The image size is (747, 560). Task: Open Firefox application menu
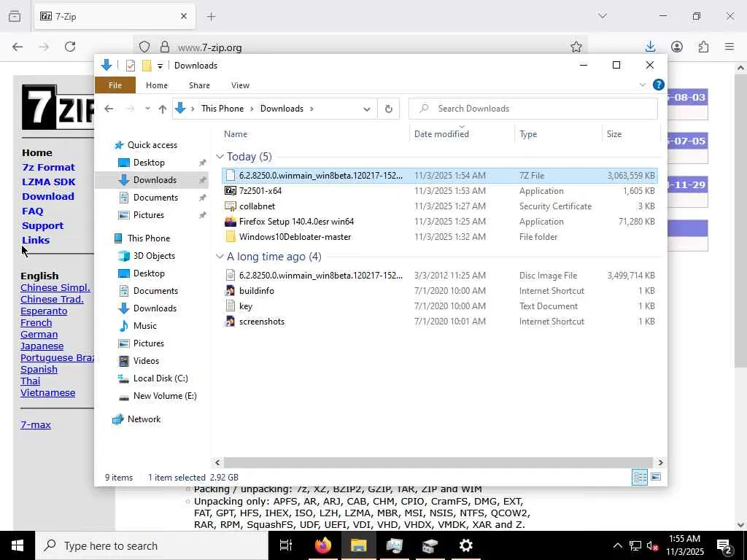point(729,47)
